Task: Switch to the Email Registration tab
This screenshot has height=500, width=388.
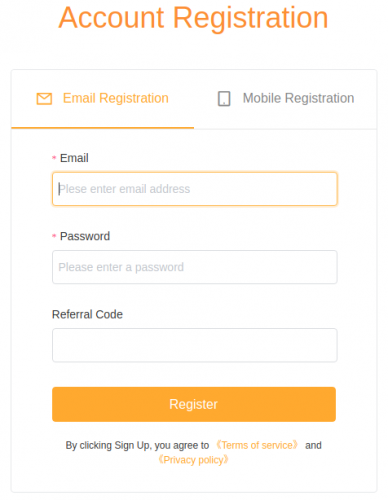Action: pyautogui.click(x=103, y=99)
